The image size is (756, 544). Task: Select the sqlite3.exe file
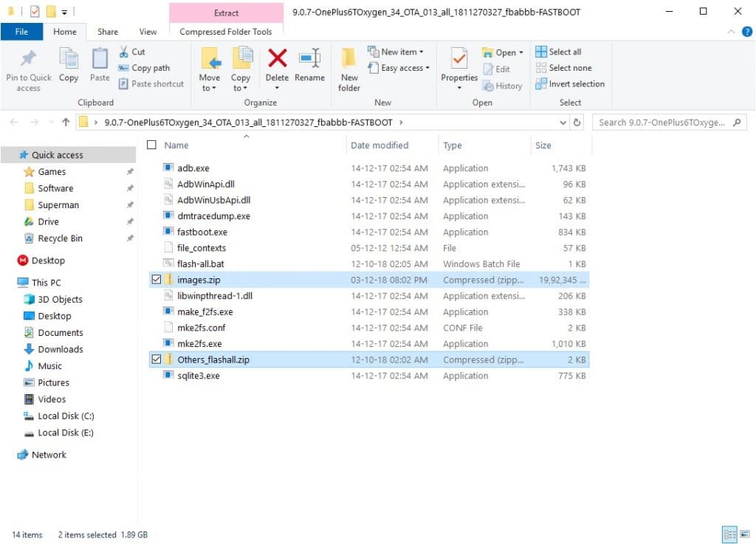pos(198,376)
